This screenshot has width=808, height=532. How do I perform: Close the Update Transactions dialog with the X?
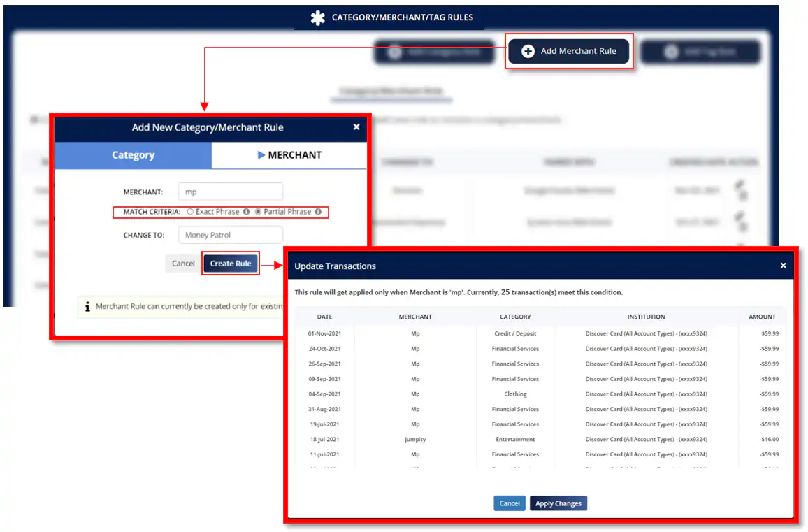pyautogui.click(x=783, y=266)
